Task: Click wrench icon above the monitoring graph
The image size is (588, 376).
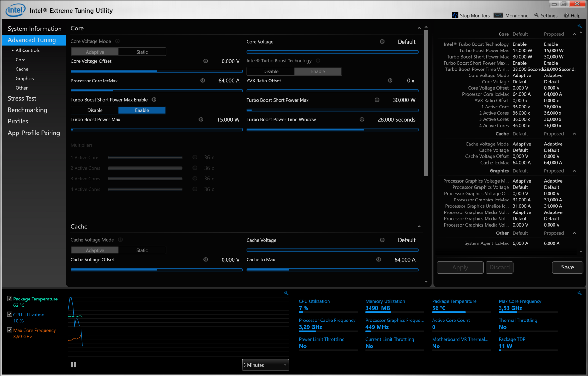Action: (x=286, y=293)
